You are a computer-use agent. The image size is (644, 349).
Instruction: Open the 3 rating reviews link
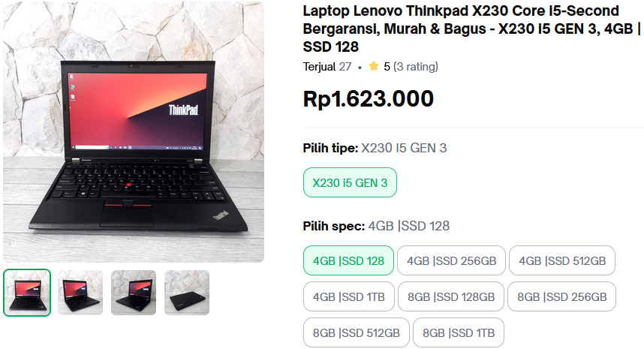(x=416, y=67)
